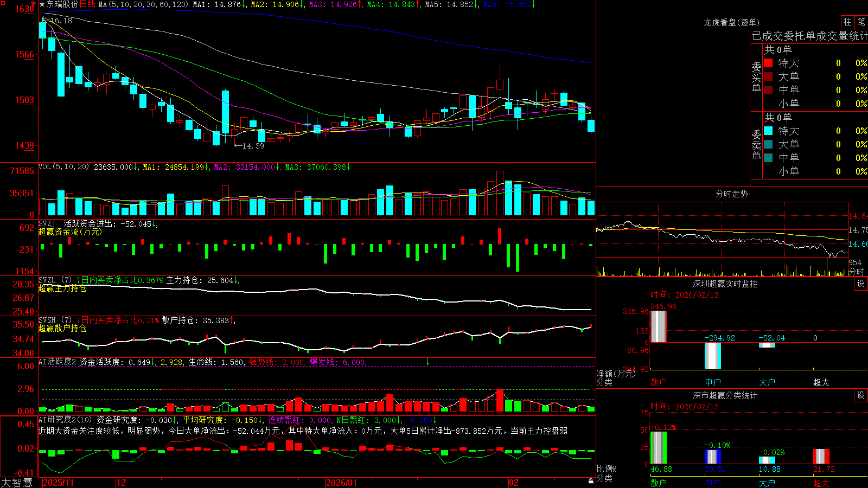Click the green 散户 bar showing 46.88
Viewport: 868px width, 488px height.
659,448
